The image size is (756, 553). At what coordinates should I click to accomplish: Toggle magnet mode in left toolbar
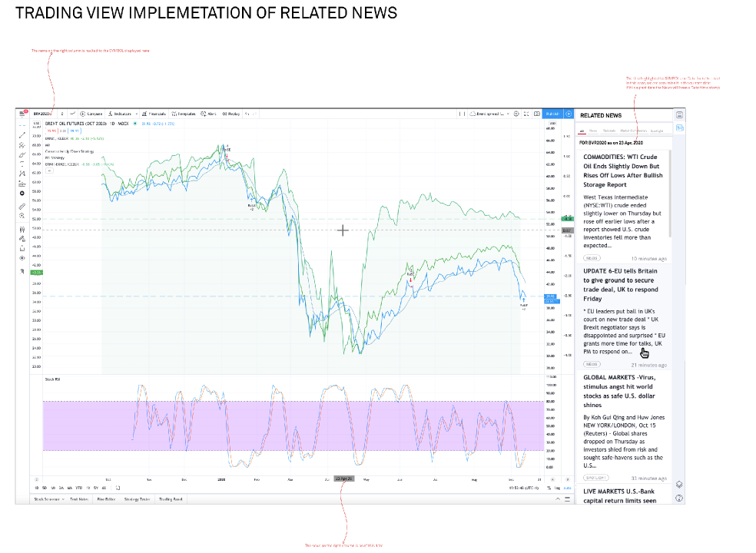click(x=22, y=230)
